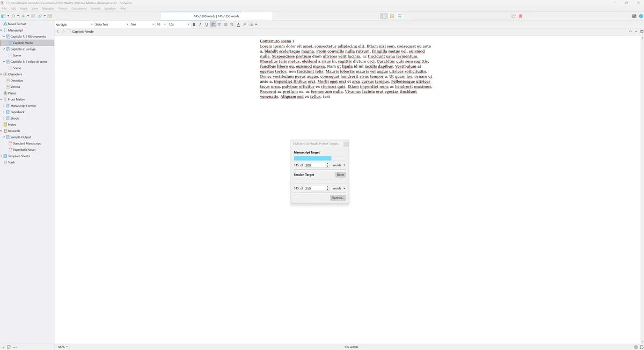Open the project Search magnifier icon
Viewport: 644px width, 350px height.
click(x=13, y=16)
